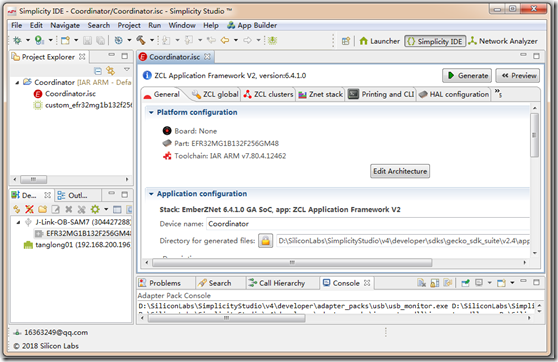Click the debug bug icon in toolbar
This screenshot has width=558, height=362.
17,40
